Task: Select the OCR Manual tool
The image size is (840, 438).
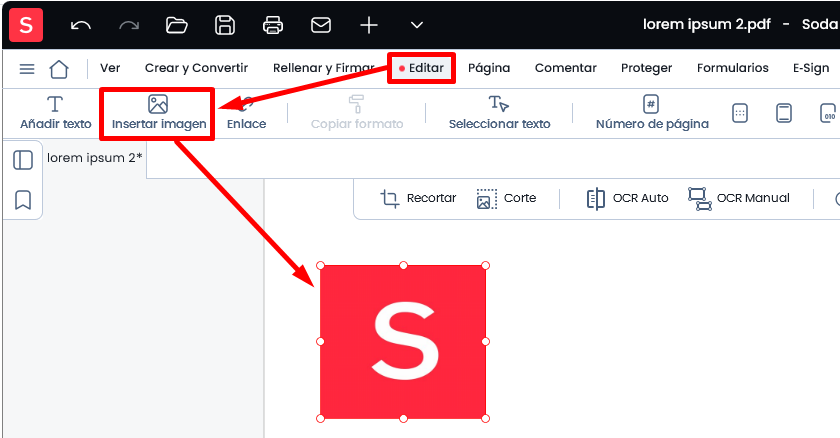Action: pyautogui.click(x=739, y=198)
